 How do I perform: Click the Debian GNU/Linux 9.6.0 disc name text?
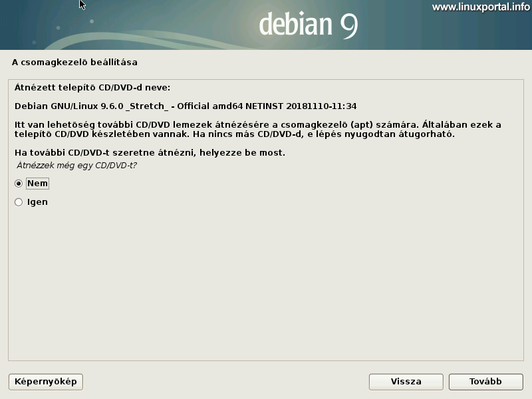(x=186, y=106)
